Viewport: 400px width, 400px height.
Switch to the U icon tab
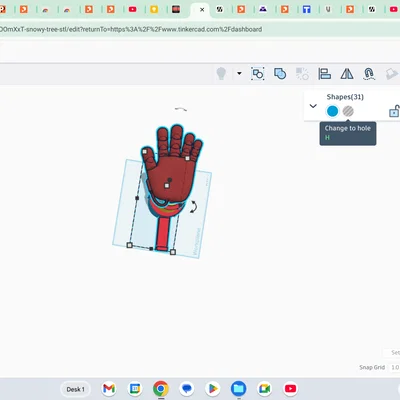pos(328,9)
